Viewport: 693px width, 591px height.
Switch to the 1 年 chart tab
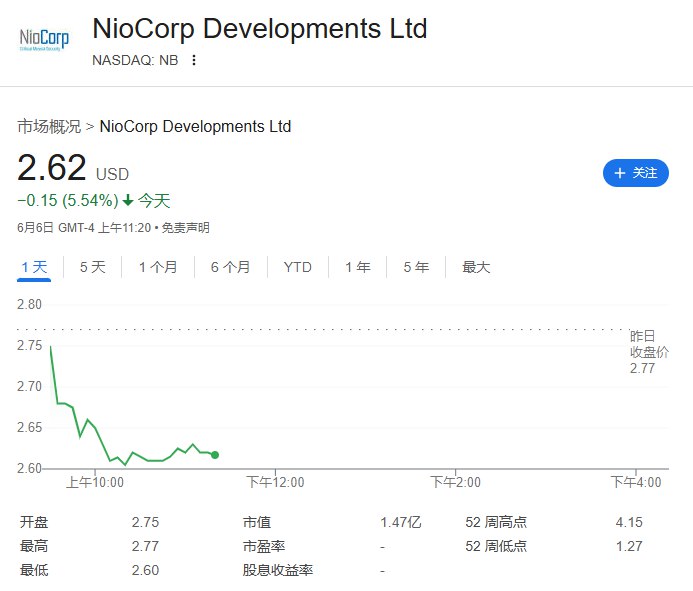(358, 267)
